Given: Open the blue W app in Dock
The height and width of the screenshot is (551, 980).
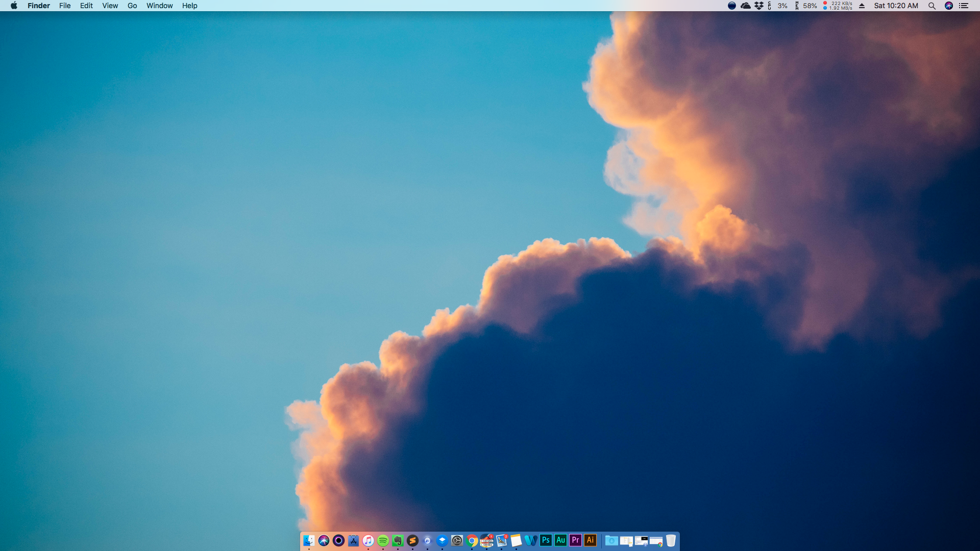Looking at the screenshot, I should [x=531, y=540].
